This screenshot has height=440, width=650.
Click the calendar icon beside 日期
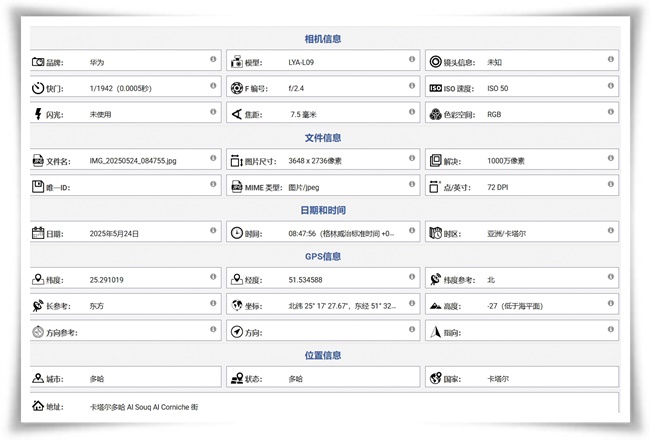(37, 233)
